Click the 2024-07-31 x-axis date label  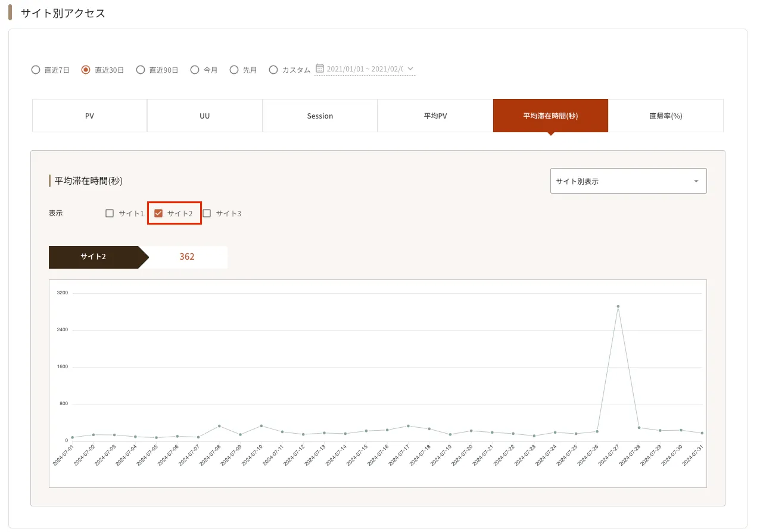(x=693, y=455)
